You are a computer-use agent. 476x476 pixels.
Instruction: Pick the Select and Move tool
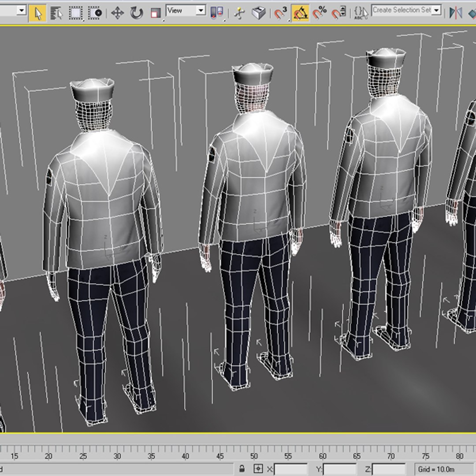coord(117,13)
